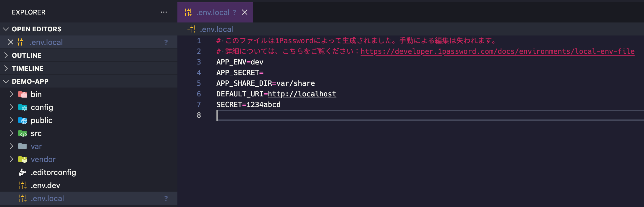
Task: Click the .env.dev settings file icon
Action: 22,185
